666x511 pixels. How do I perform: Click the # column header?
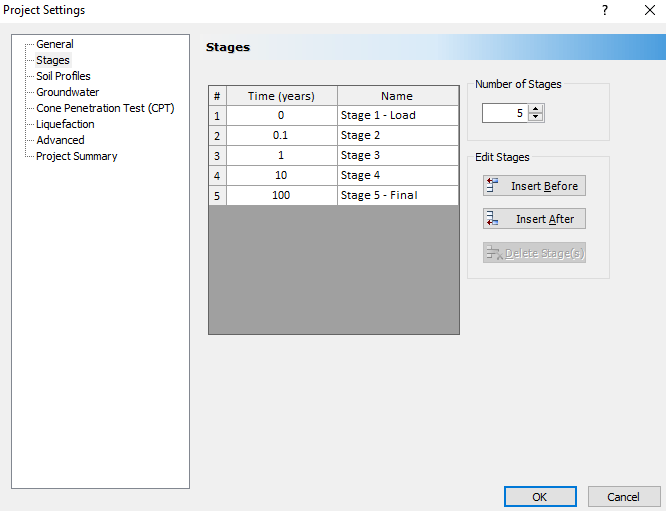(x=217, y=96)
